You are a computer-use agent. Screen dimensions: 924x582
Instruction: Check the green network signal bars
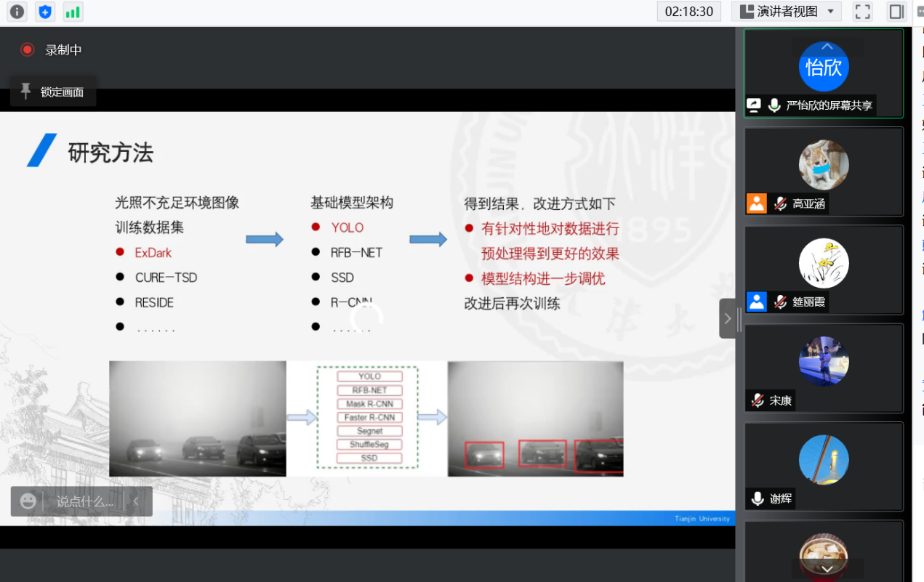[73, 12]
